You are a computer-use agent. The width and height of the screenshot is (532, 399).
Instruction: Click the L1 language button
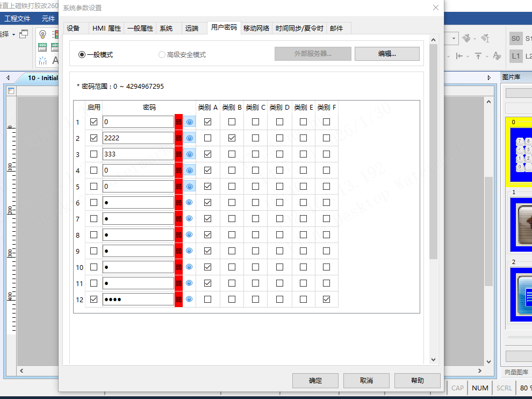click(x=516, y=56)
